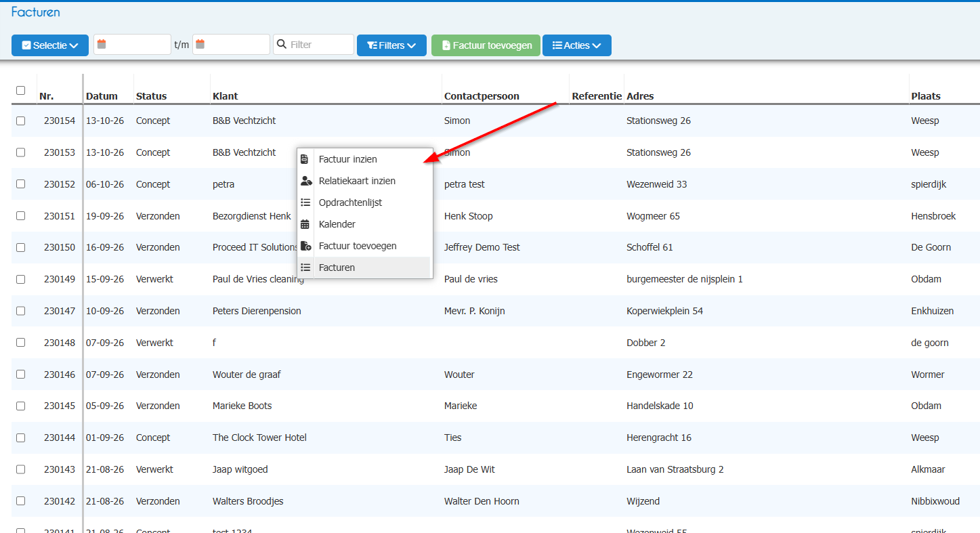The image size is (980, 533).
Task: Sort the table by the Datum column header
Action: [102, 96]
